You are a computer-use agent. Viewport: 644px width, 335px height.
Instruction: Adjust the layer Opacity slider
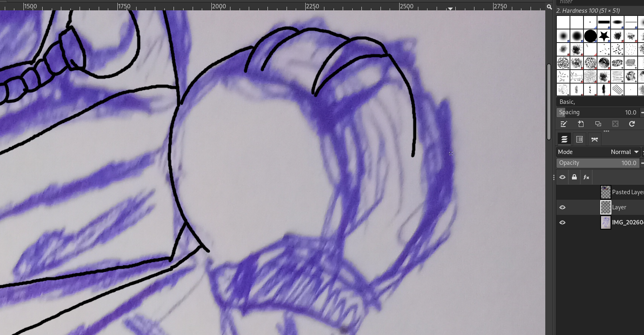pos(599,163)
